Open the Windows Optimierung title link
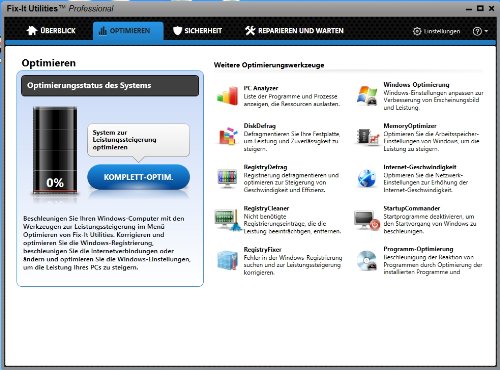Viewport: 500px width, 370px height. [416, 85]
